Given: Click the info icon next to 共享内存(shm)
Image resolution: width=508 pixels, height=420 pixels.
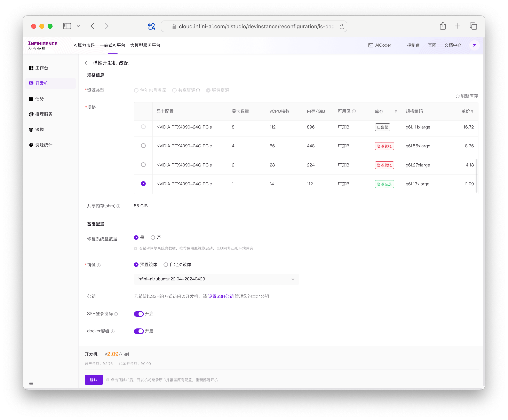Looking at the screenshot, I should [x=118, y=206].
